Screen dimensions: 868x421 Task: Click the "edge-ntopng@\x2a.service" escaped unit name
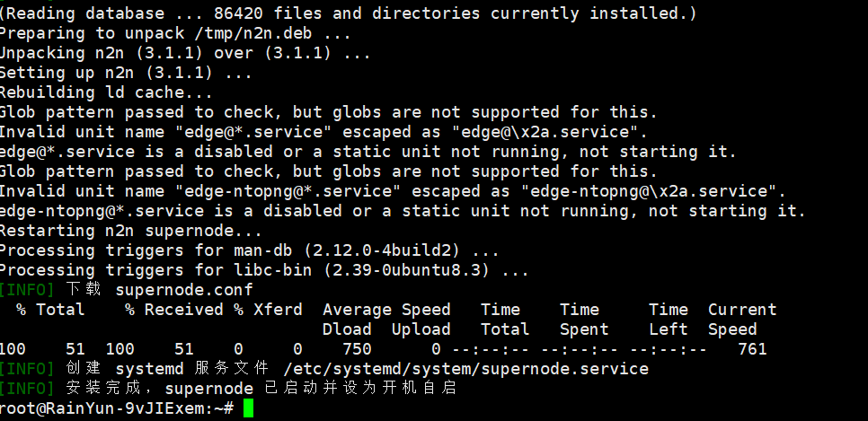[654, 191]
